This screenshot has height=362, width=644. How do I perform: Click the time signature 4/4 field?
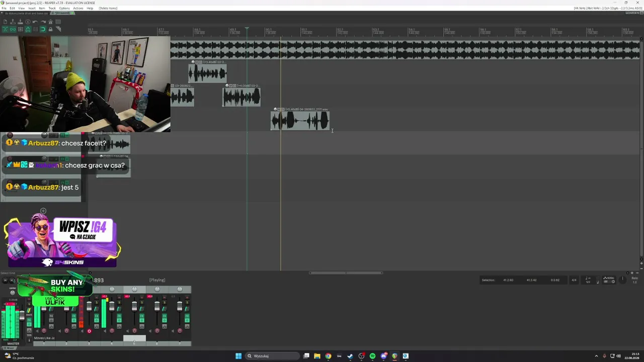574,280
